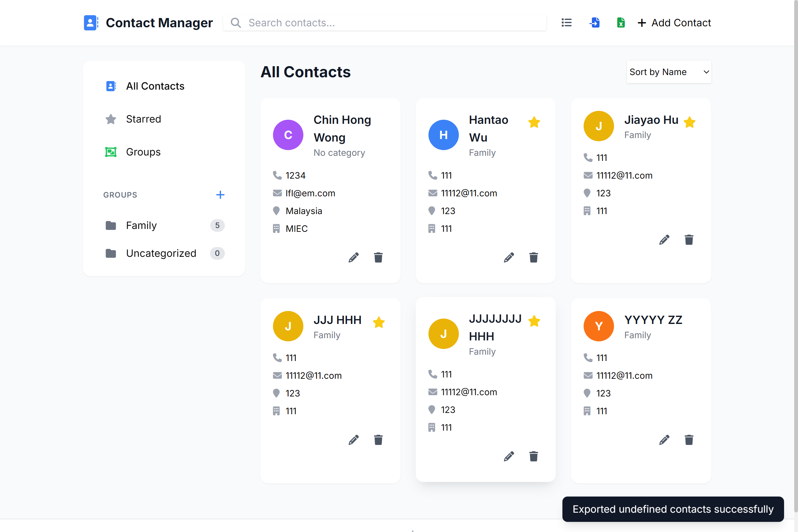The height and width of the screenshot is (532, 798).
Task: Edit the JJJ HHH contact
Action: tap(353, 440)
